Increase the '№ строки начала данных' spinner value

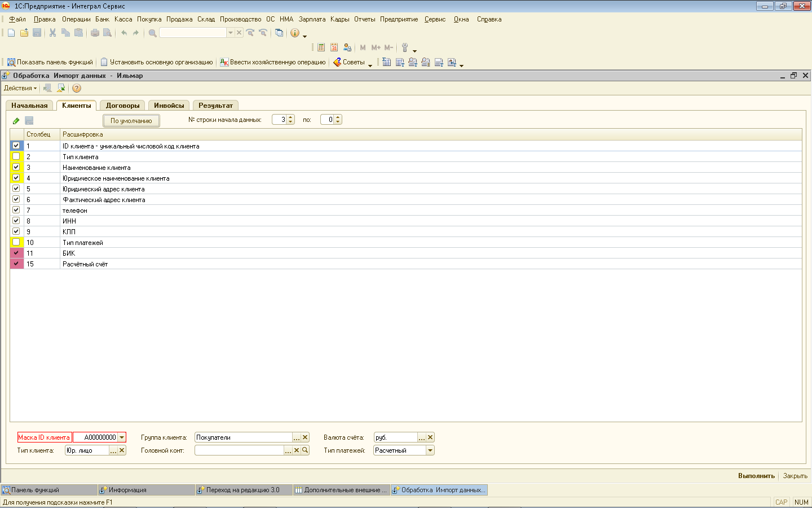pyautogui.click(x=291, y=117)
